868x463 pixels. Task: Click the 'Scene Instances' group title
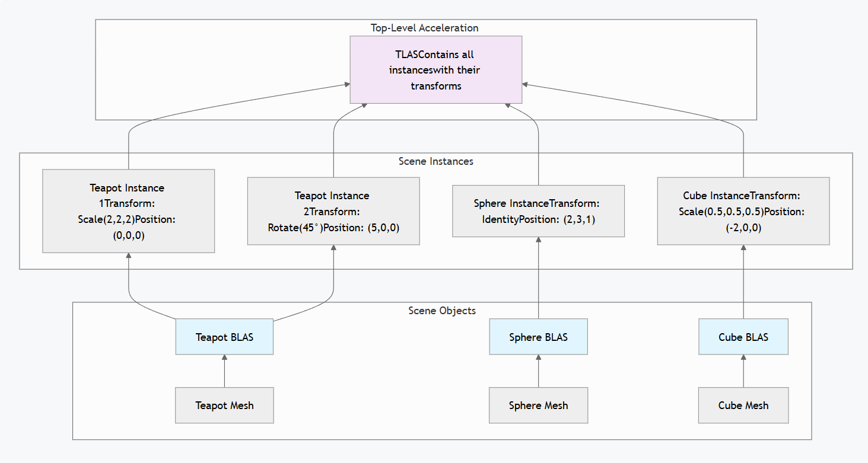pyautogui.click(x=435, y=161)
